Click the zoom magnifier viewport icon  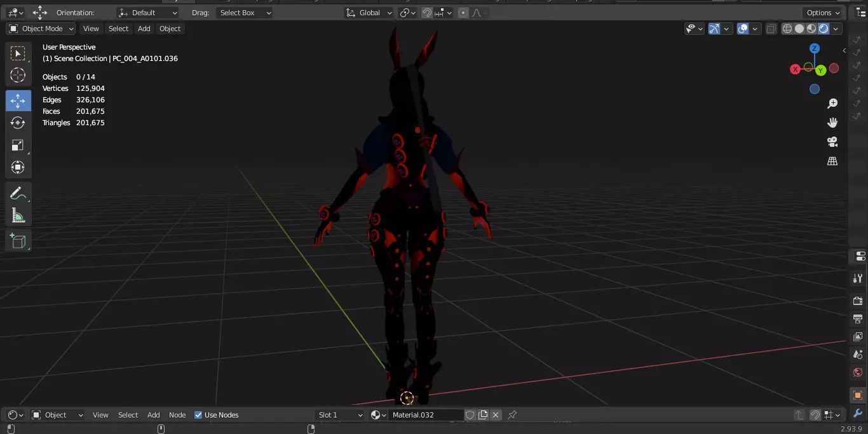click(832, 104)
